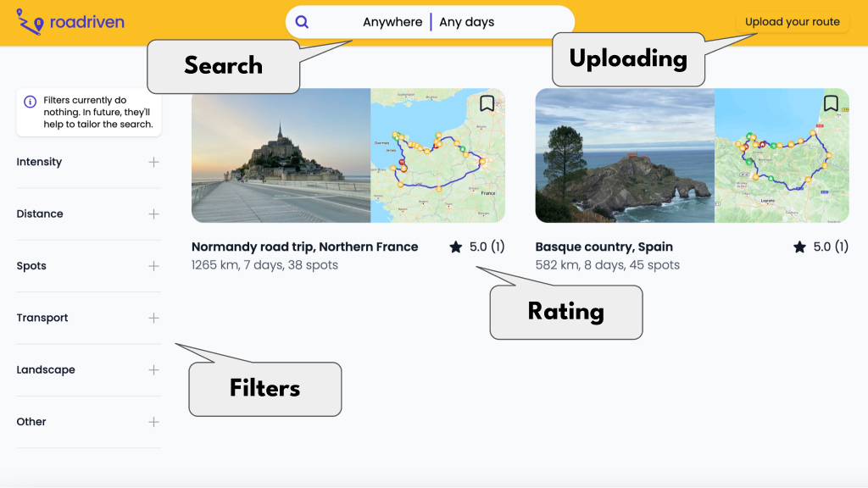
Task: Click the roadriven logo icon
Action: point(30,21)
